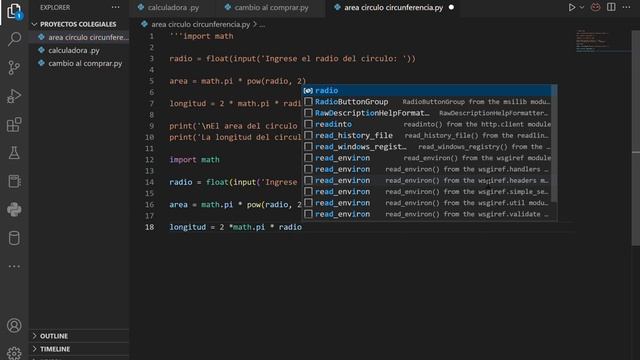Open the Extensions view
The width and height of the screenshot is (640, 360).
14,124
